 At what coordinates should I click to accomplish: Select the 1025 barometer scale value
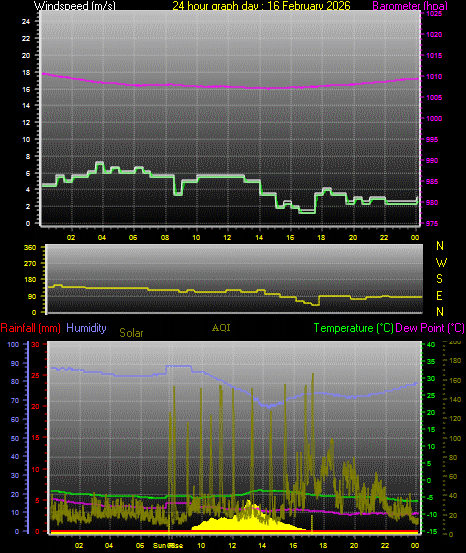(434, 14)
